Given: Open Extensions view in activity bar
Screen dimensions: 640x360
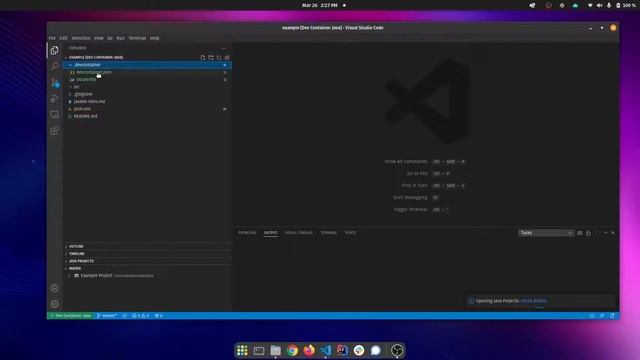Looking at the screenshot, I should tap(54, 131).
